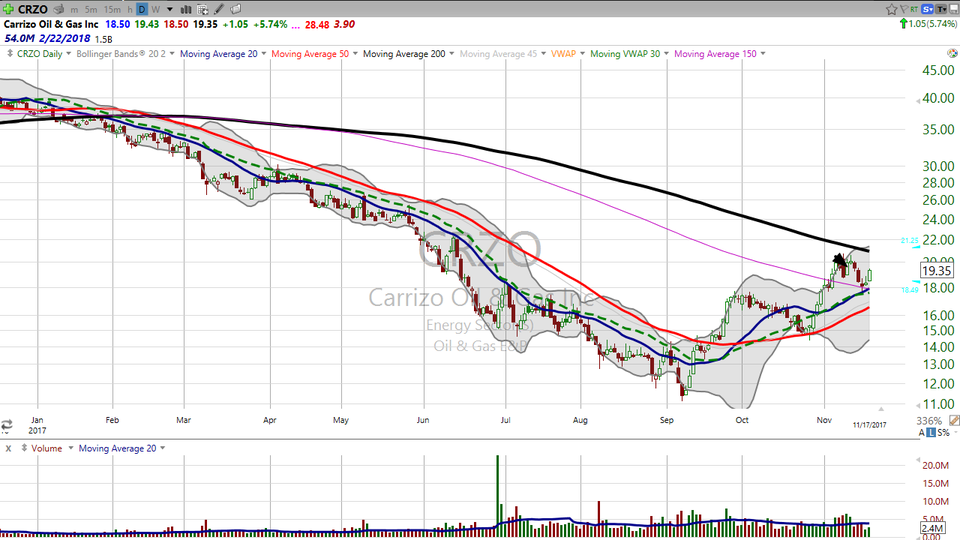Expand the Moving Average 20 price dropdown
960x540 pixels.
[264, 54]
